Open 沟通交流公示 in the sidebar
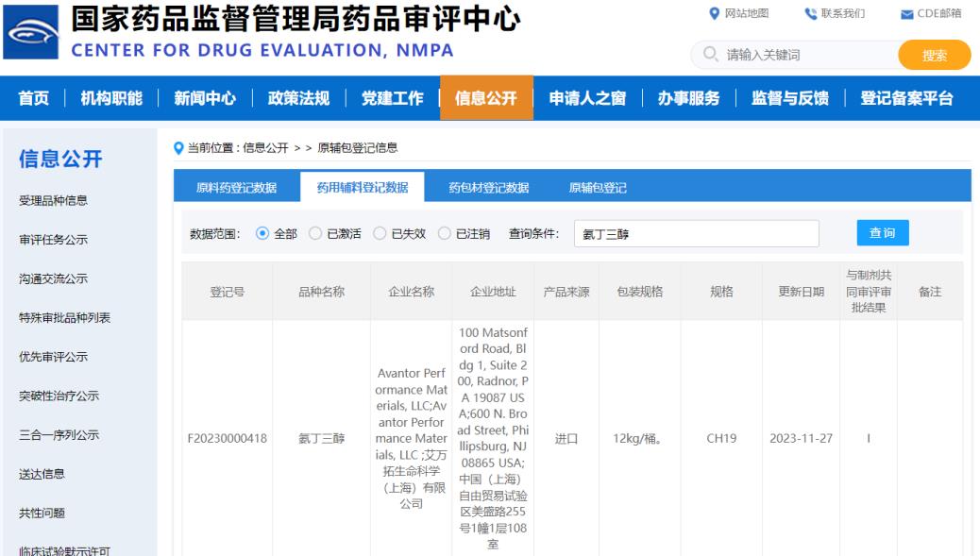 (x=53, y=278)
